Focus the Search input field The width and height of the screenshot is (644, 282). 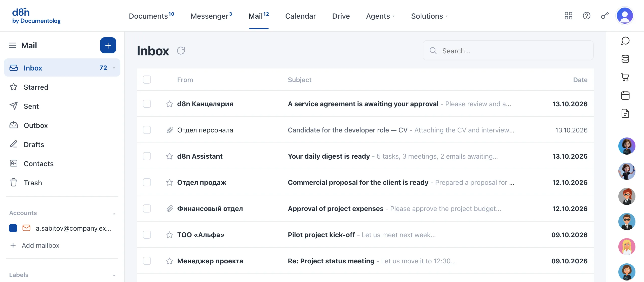[508, 51]
